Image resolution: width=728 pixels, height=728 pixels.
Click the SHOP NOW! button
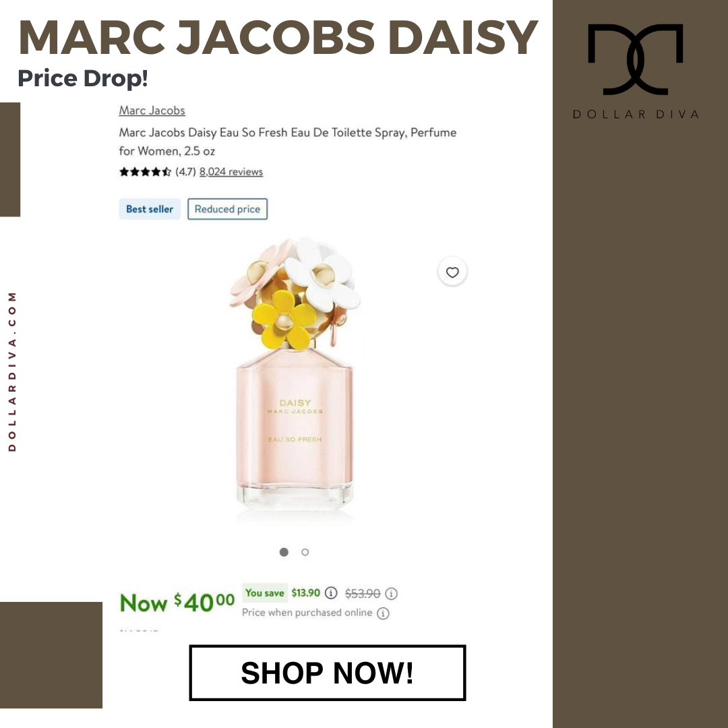(328, 673)
